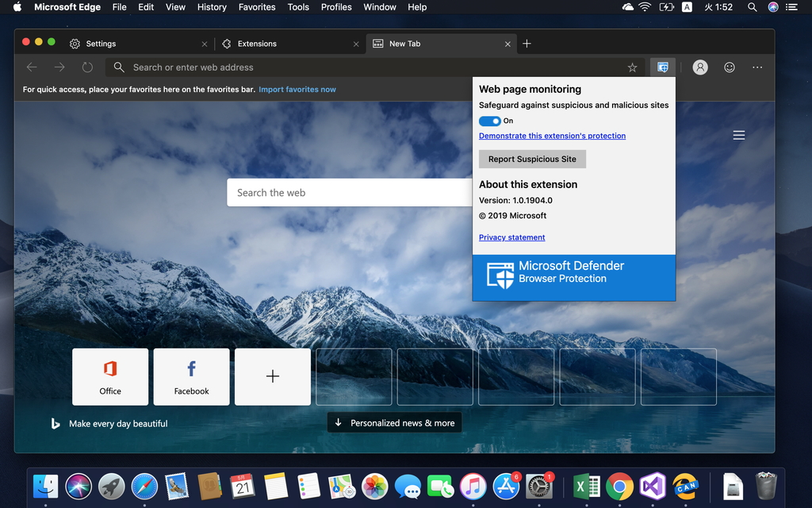Reload the page using the refresh icon
Screen dimensions: 812x508
coord(87,67)
